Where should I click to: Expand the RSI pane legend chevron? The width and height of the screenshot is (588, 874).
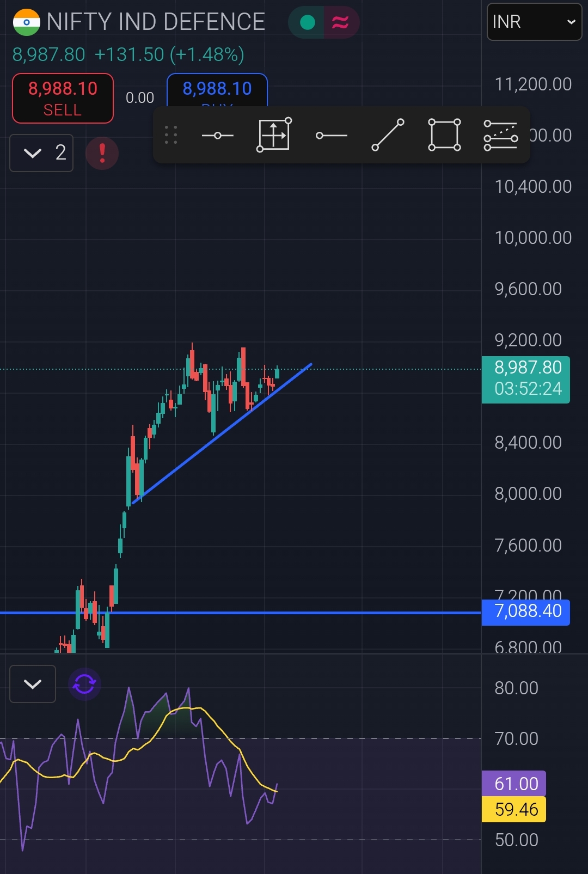click(33, 684)
